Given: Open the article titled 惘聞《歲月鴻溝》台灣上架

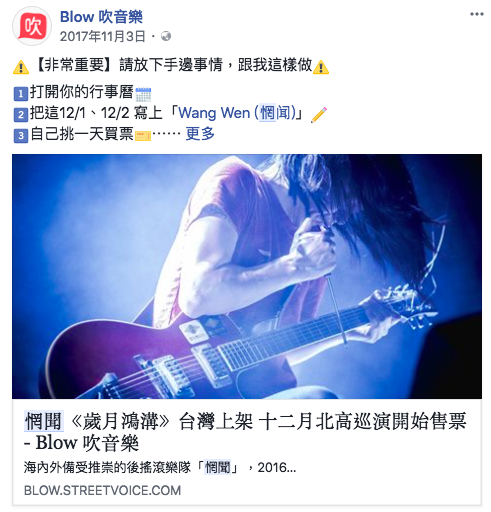Looking at the screenshot, I should click(x=245, y=432).
